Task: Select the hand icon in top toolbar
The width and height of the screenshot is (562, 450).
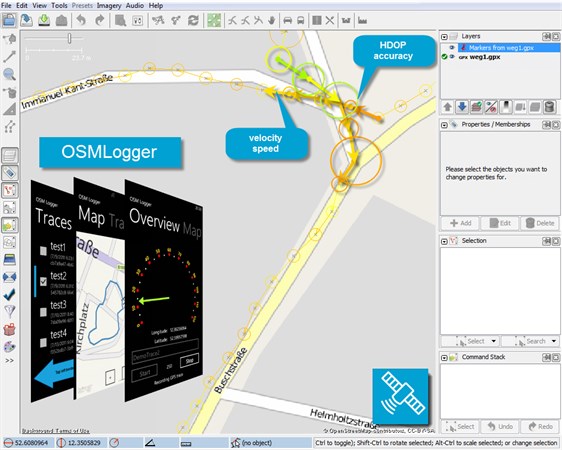Action: click(272, 20)
